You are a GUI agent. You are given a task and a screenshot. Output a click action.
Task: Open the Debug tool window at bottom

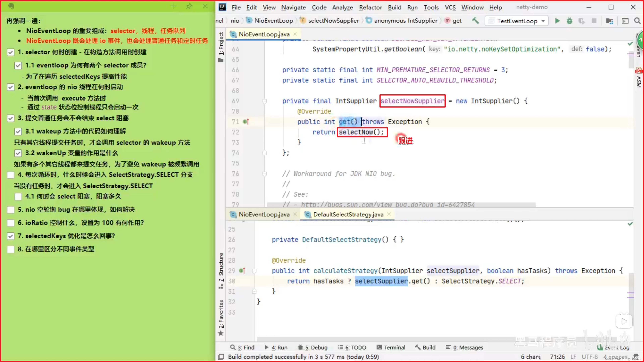[312, 347]
